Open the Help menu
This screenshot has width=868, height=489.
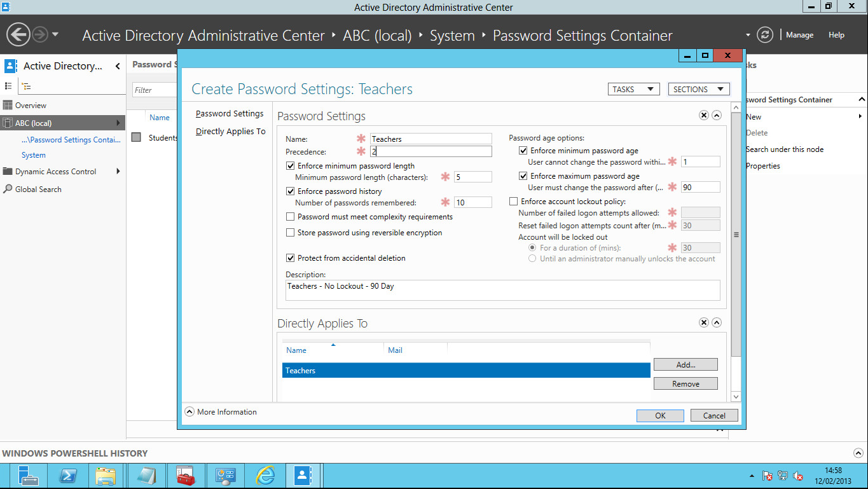tap(836, 35)
